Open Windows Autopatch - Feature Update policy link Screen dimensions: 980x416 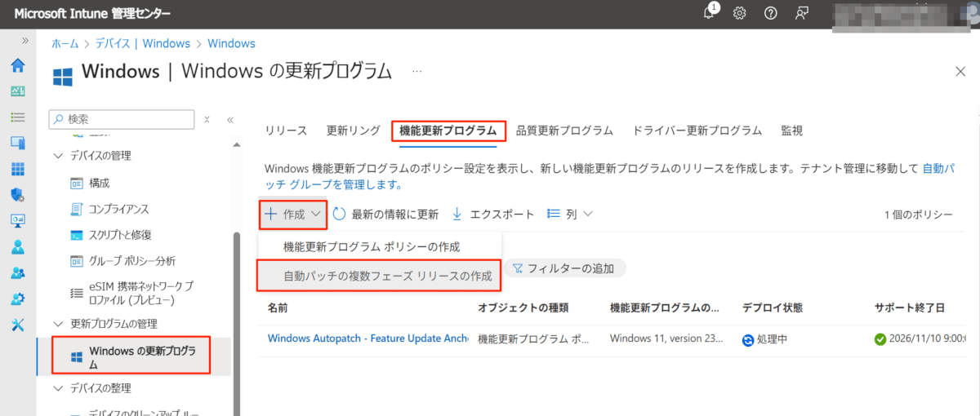point(368,339)
